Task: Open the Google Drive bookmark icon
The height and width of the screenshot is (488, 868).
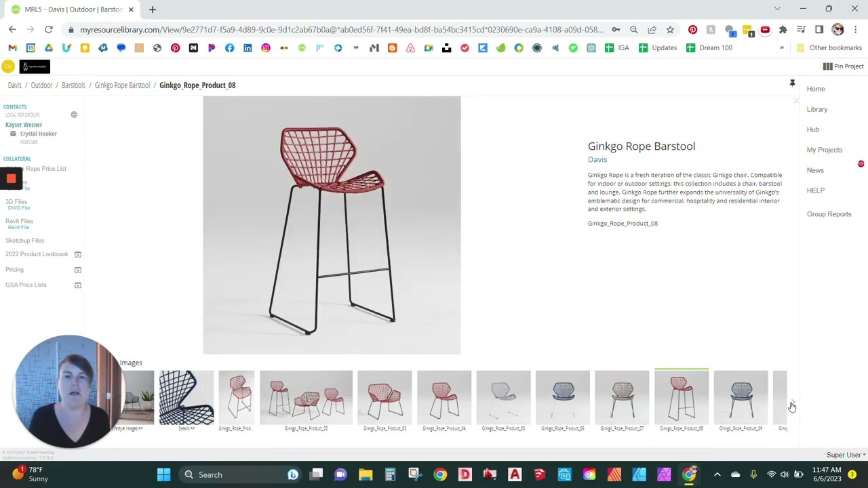Action: (x=49, y=48)
